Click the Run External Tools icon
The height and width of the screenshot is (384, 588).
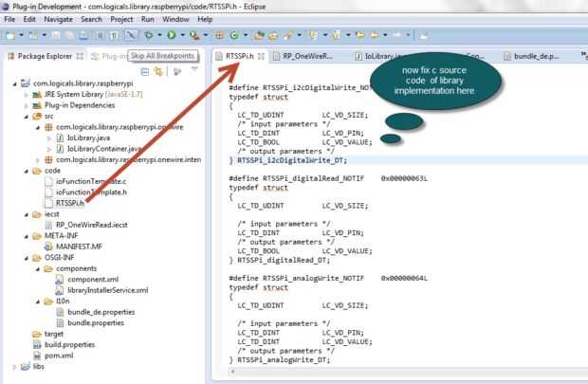pos(194,35)
